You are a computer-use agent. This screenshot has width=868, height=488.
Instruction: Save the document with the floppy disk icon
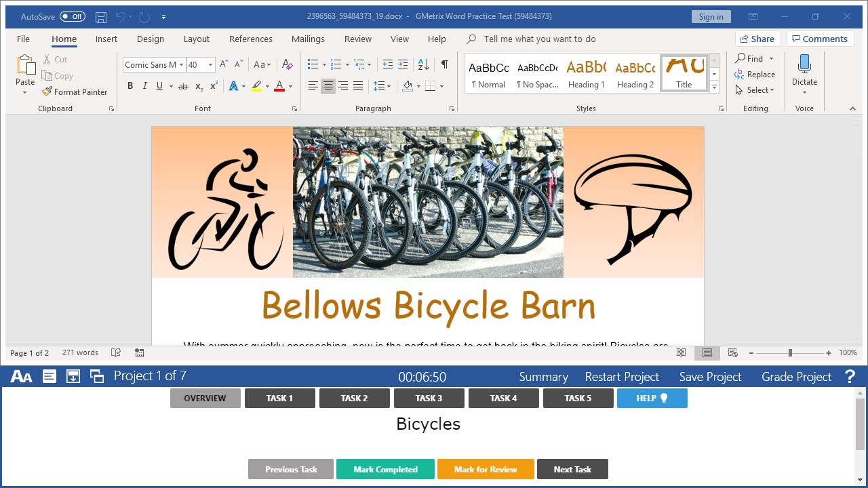point(101,17)
